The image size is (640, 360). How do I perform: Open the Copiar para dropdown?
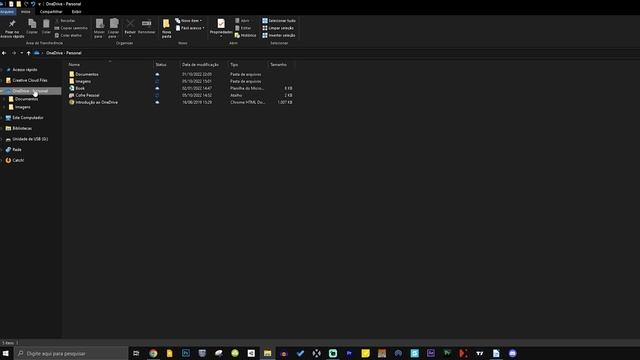113,29
